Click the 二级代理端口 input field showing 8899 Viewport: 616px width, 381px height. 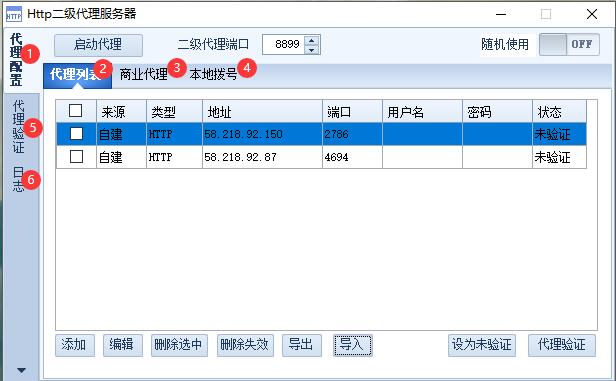pos(285,44)
